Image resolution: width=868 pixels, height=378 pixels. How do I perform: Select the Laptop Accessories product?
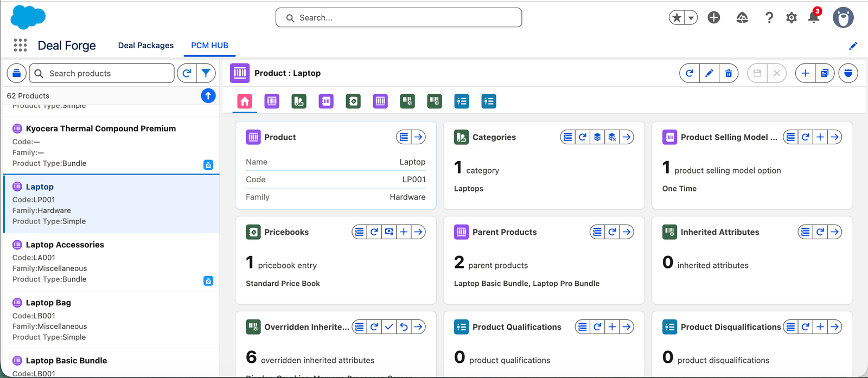coord(111,262)
